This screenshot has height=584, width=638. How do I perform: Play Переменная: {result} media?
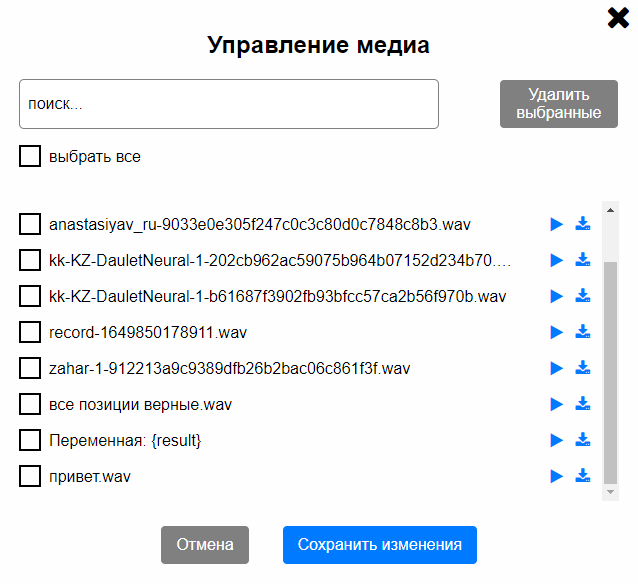(557, 440)
